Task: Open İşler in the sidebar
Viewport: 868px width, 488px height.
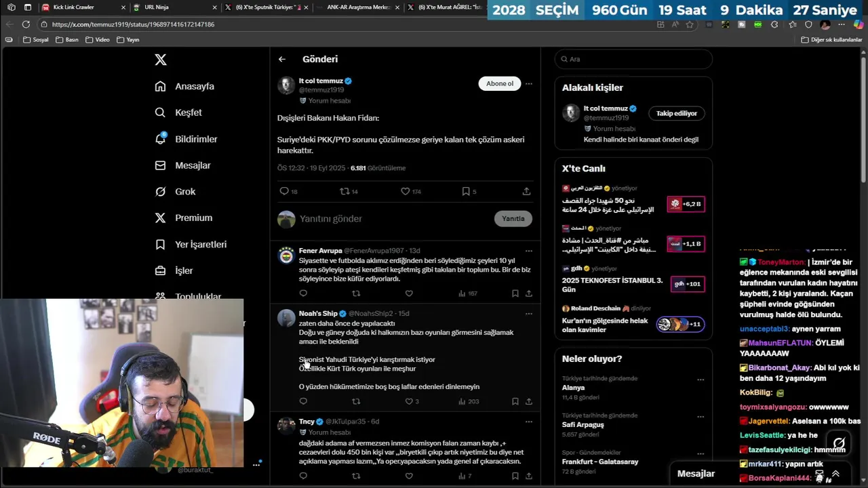Action: pyautogui.click(x=174, y=270)
